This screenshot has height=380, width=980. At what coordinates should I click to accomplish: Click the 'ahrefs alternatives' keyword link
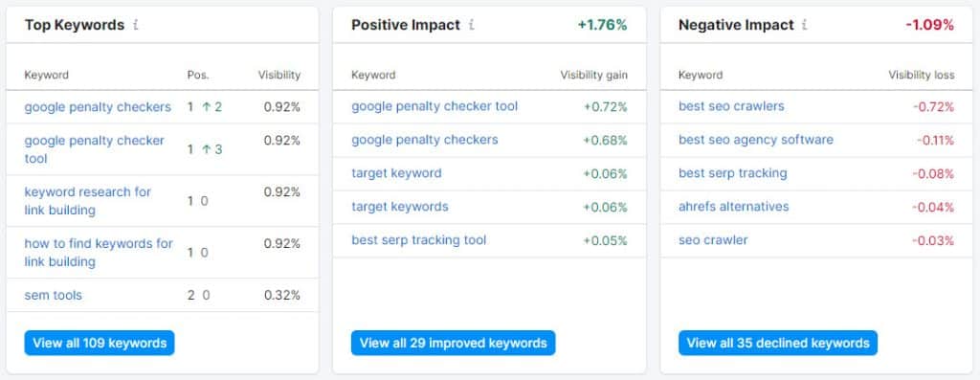[734, 206]
